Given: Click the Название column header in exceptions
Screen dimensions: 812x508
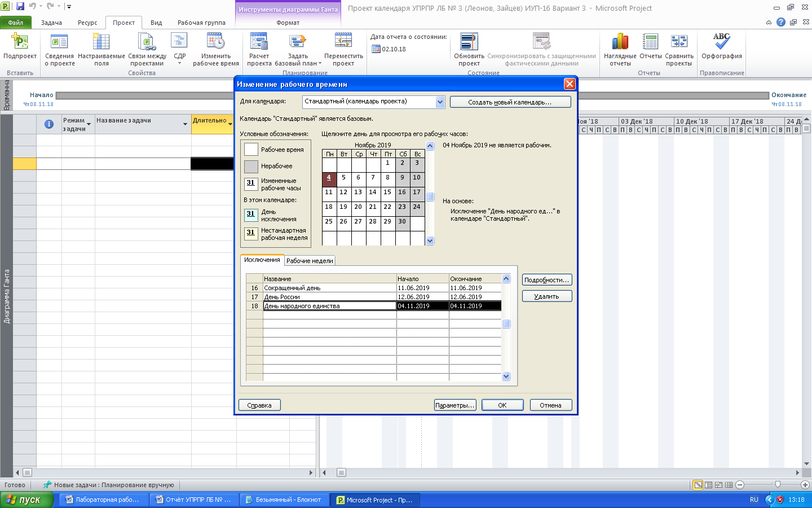Looking at the screenshot, I should click(330, 279).
